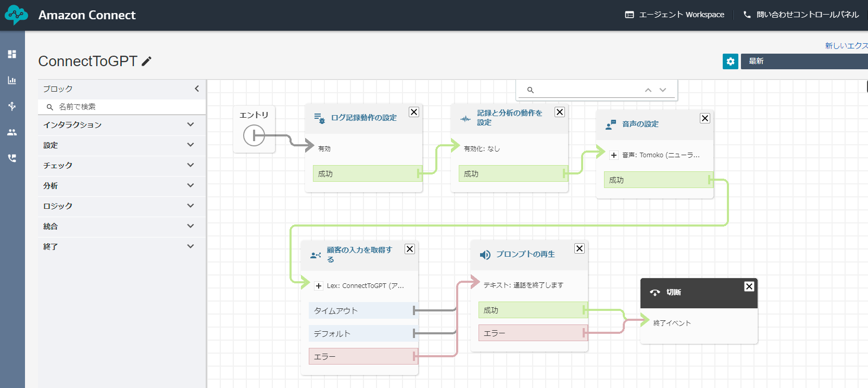The image size is (868, 388).
Task: Click the 名前で検索 block search field
Action: pos(122,107)
